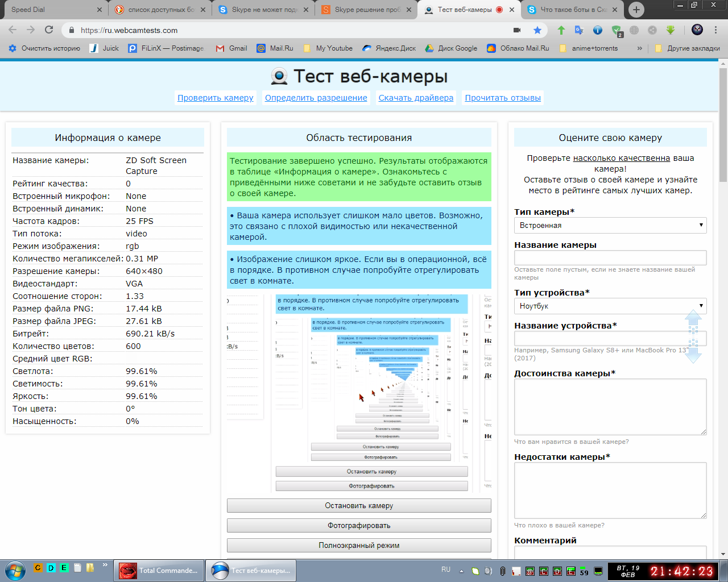Click the green up-arrow extension icon
The height and width of the screenshot is (582, 728).
tap(561, 30)
